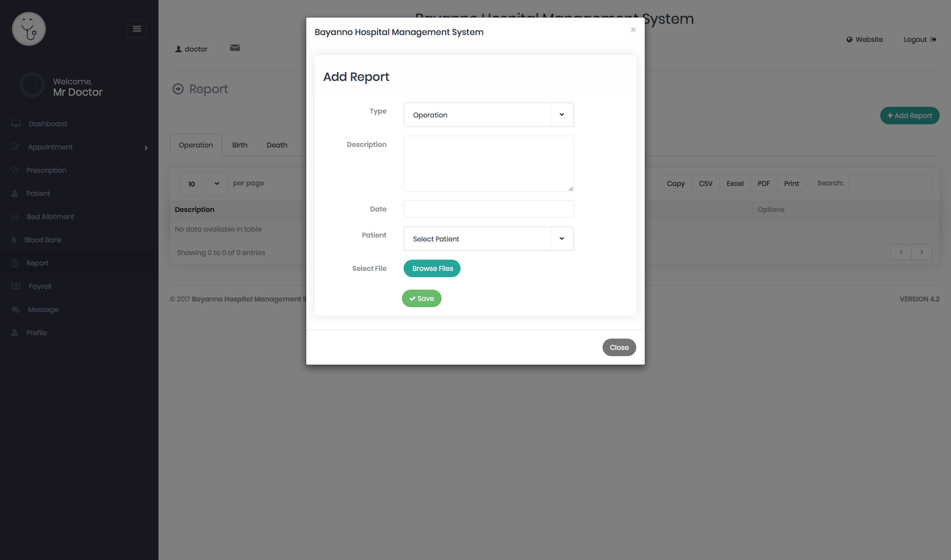
Task: Click the Patient sidebar icon
Action: click(x=15, y=193)
